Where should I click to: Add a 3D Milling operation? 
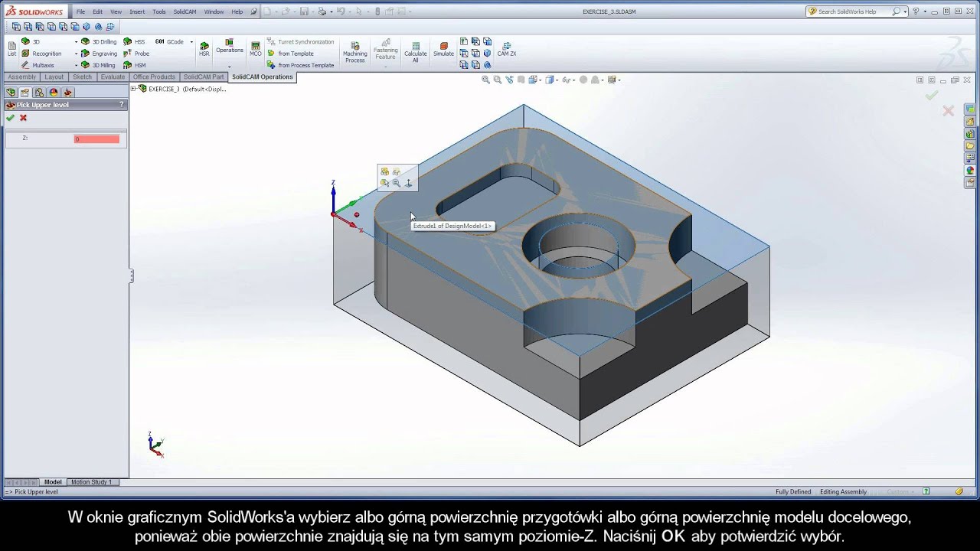click(98, 65)
